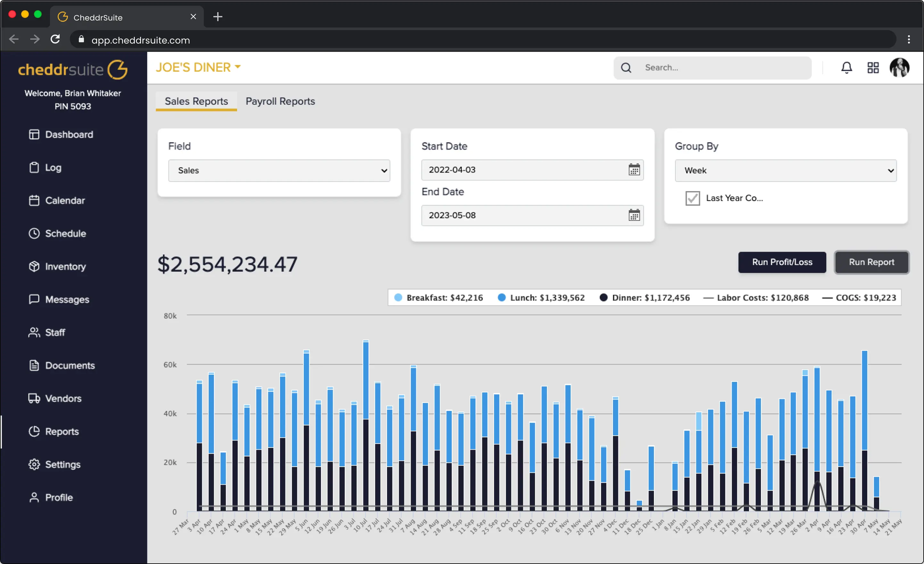Image resolution: width=924 pixels, height=564 pixels.
Task: Uncheck the Last Year Comparison box
Action: coord(692,198)
